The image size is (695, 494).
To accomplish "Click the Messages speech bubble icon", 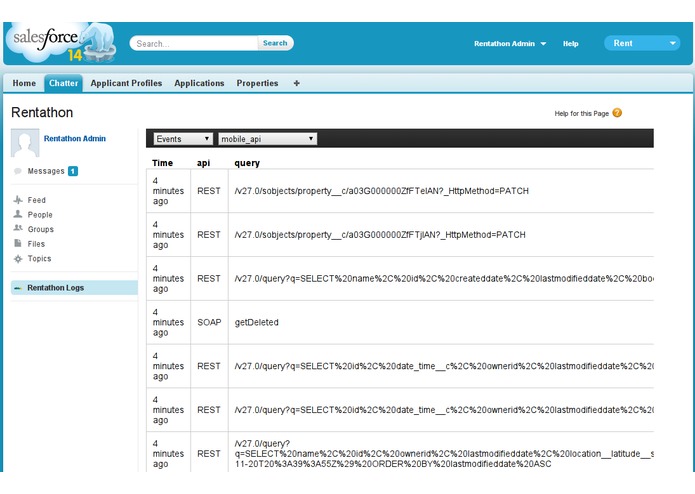I will pyautogui.click(x=18, y=171).
